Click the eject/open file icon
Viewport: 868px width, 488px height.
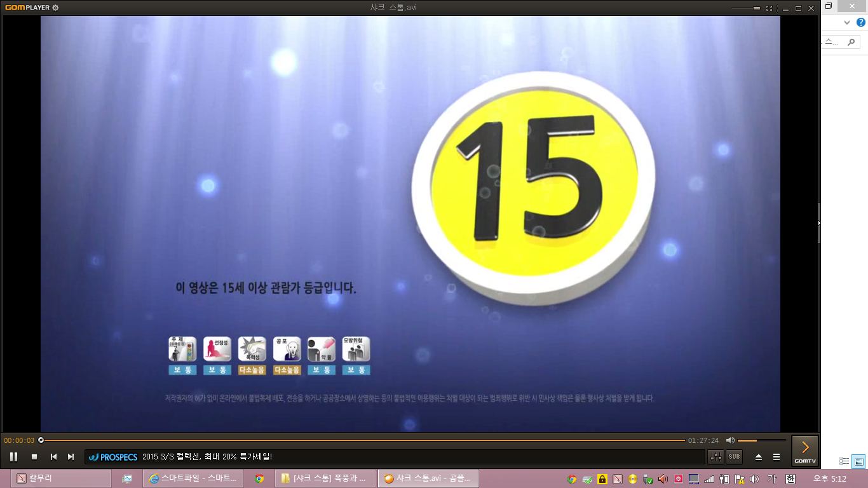pos(759,457)
